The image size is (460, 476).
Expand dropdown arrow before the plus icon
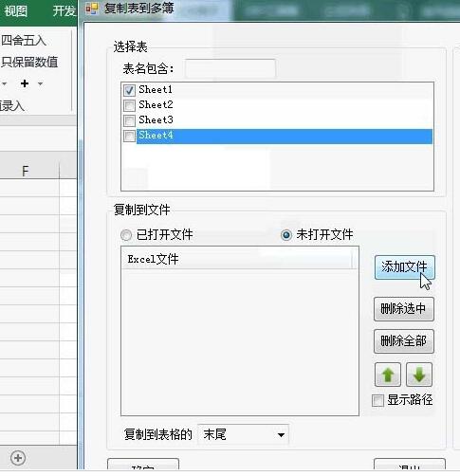[4, 83]
